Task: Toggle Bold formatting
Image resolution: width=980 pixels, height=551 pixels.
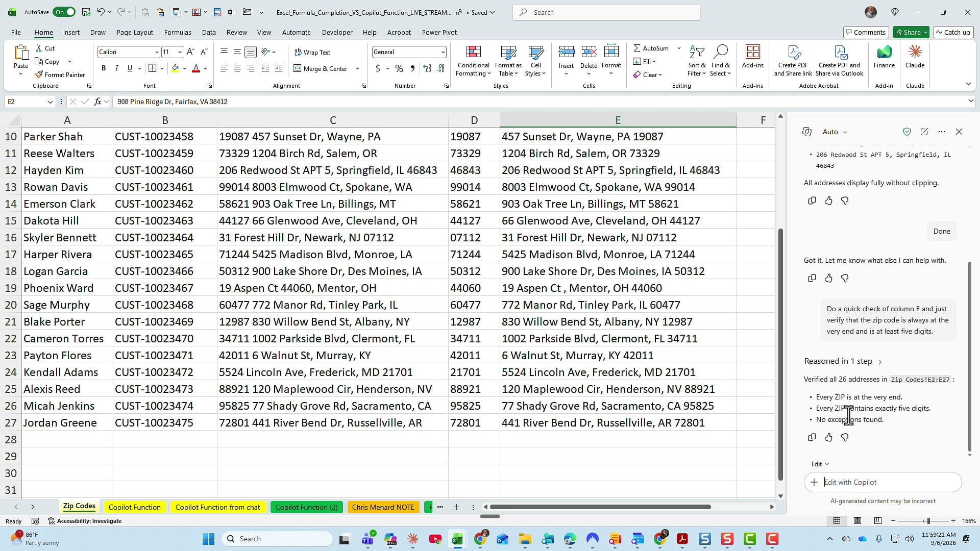Action: [x=104, y=68]
